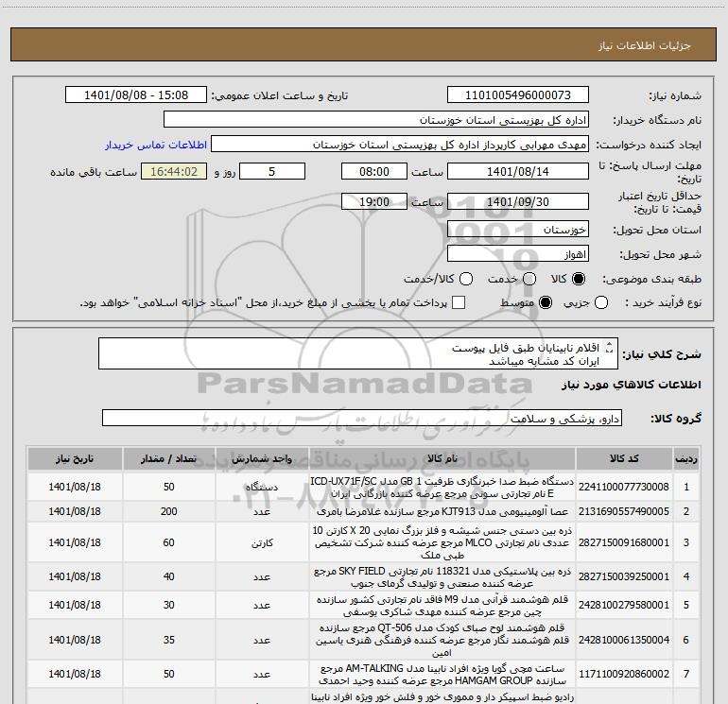Click quantity 60 in row 3
This screenshot has width=728, height=704.
tap(168, 542)
